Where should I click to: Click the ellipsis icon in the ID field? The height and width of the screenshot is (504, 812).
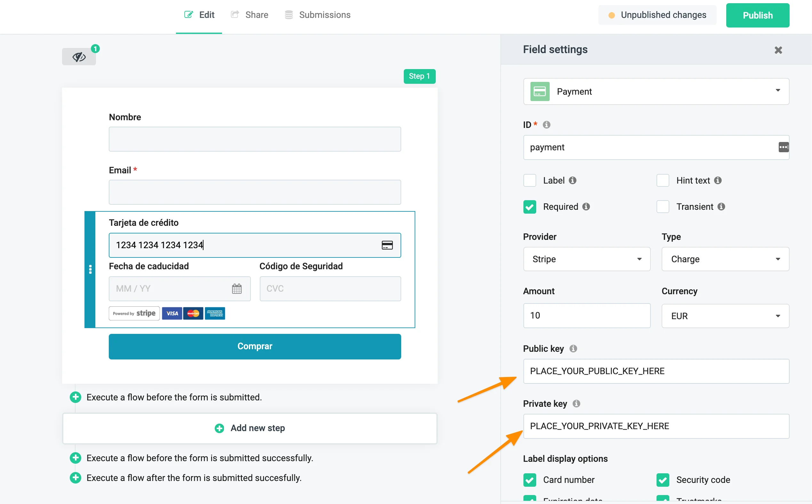pyautogui.click(x=783, y=147)
